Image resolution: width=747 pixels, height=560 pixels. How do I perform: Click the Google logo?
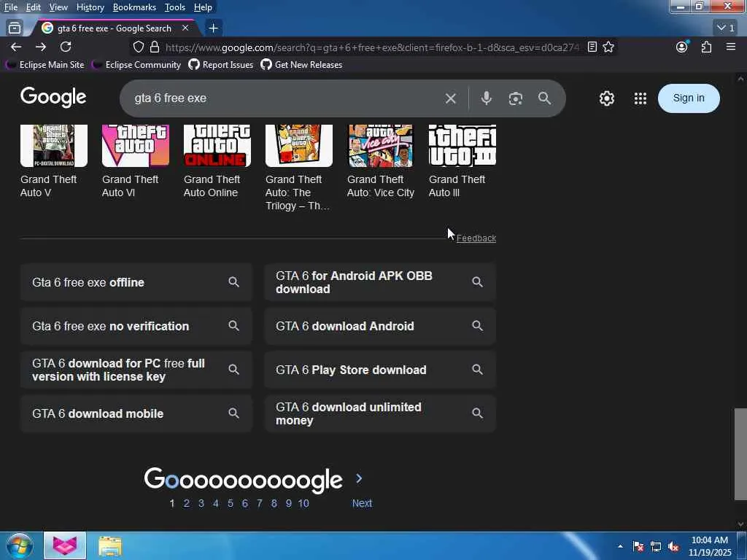point(53,97)
